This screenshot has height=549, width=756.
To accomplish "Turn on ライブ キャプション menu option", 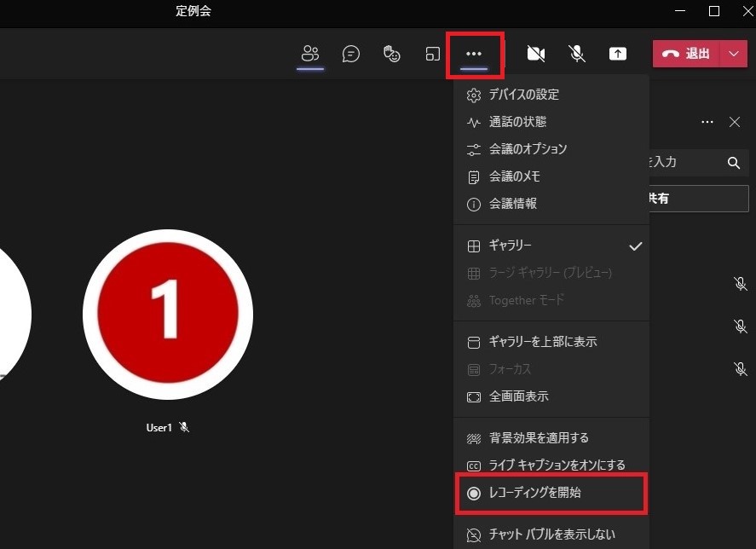I will pos(551,465).
